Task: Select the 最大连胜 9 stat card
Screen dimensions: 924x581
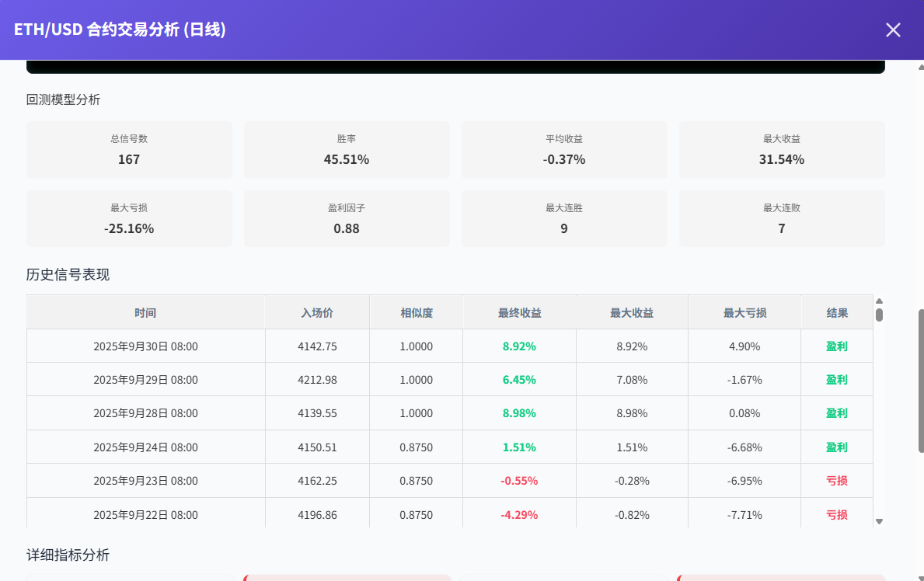Action: point(564,219)
